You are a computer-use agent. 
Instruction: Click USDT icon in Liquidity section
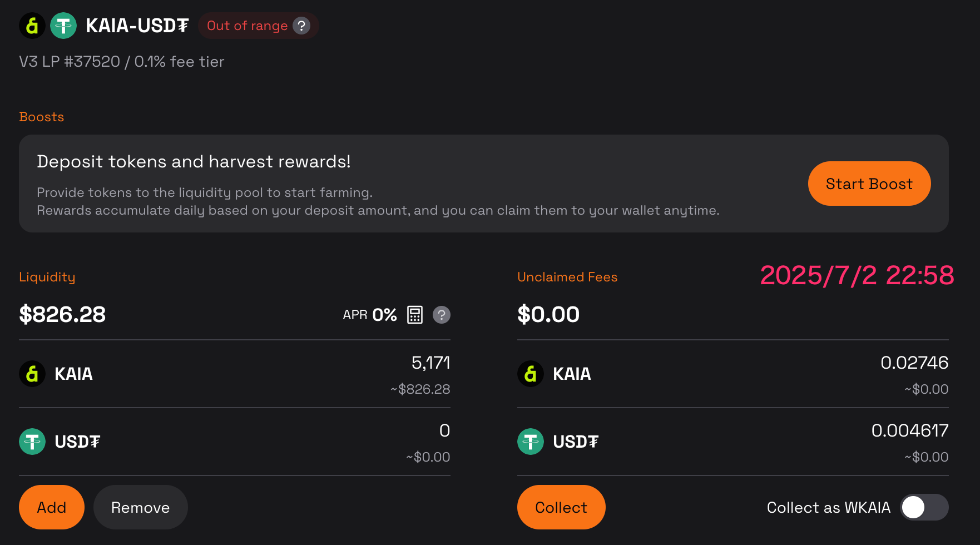32,442
